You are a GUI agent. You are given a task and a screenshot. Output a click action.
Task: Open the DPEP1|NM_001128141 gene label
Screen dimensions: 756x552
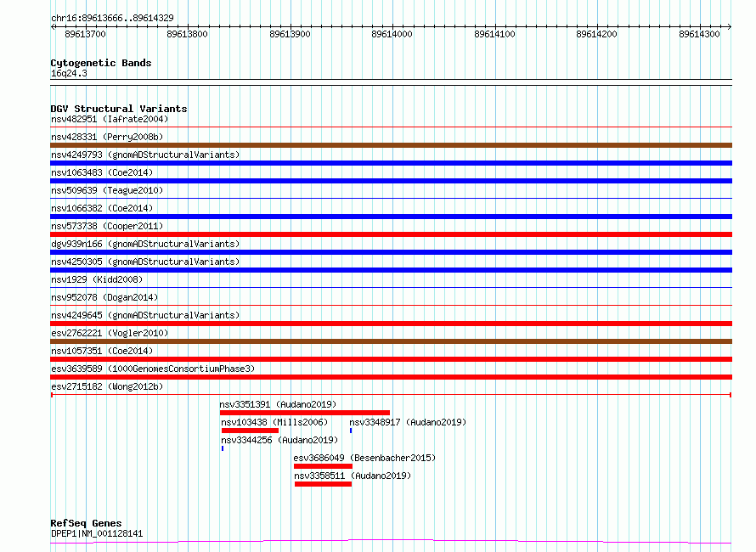click(x=97, y=533)
